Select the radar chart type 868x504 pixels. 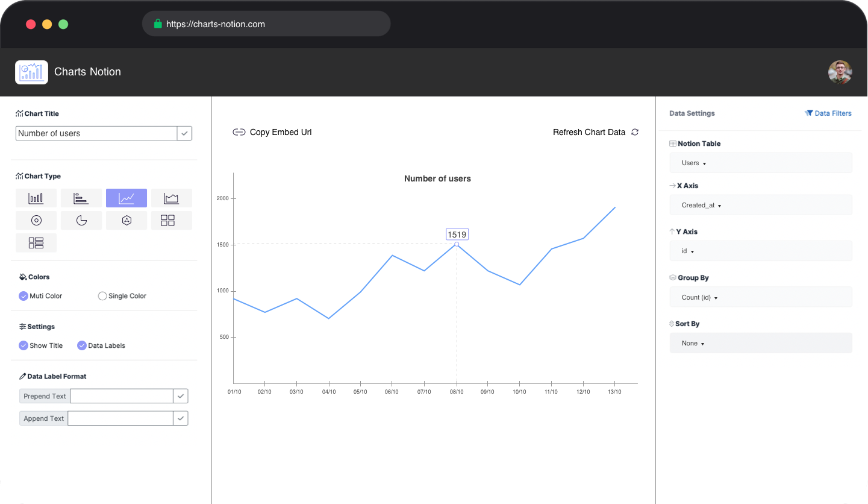(x=126, y=220)
